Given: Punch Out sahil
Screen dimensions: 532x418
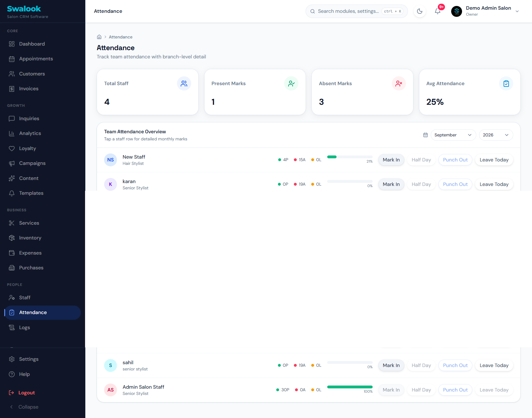Looking at the screenshot, I should [x=455, y=365].
